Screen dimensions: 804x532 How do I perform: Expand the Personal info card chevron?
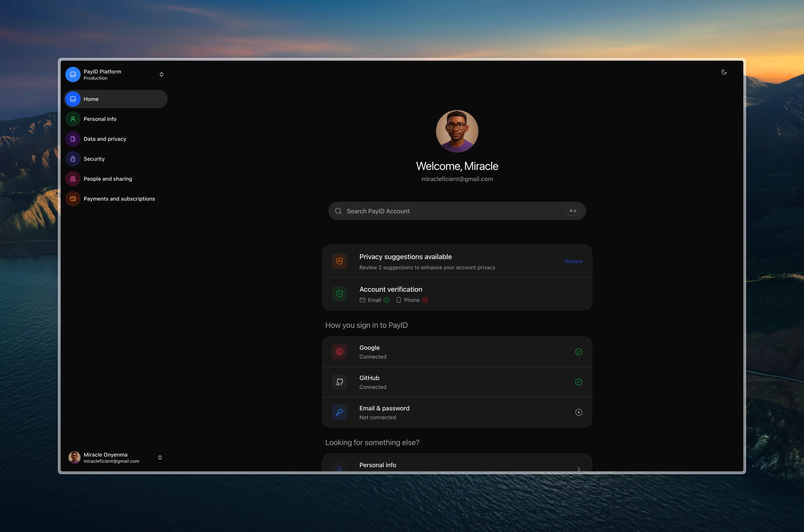point(579,469)
